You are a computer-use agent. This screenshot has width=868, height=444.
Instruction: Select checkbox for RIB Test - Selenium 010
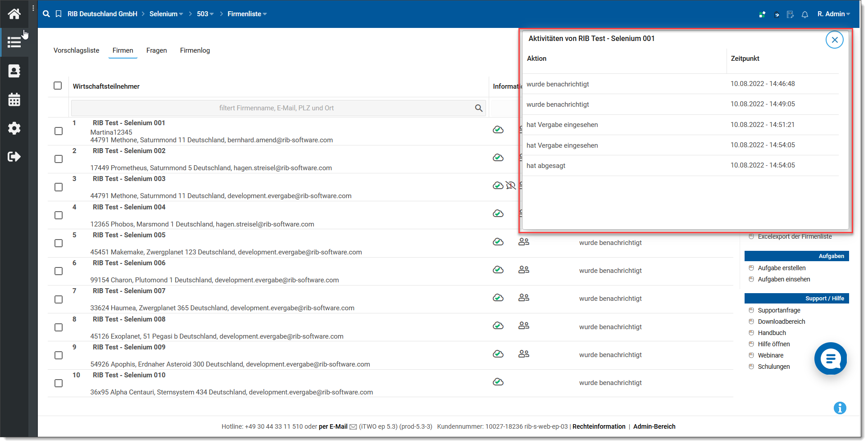59,383
